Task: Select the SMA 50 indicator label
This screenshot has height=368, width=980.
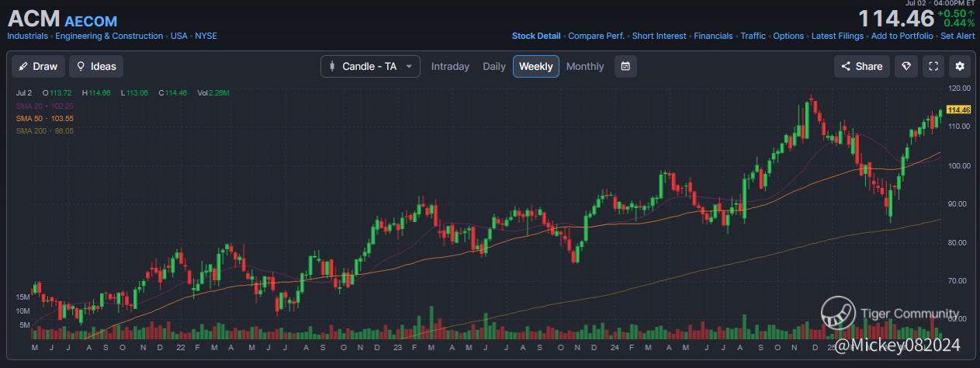Action: 44,118
